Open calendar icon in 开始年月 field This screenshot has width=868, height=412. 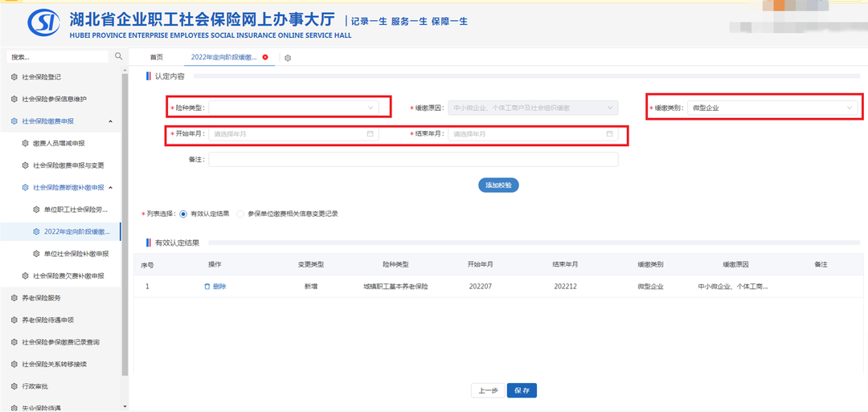click(371, 134)
